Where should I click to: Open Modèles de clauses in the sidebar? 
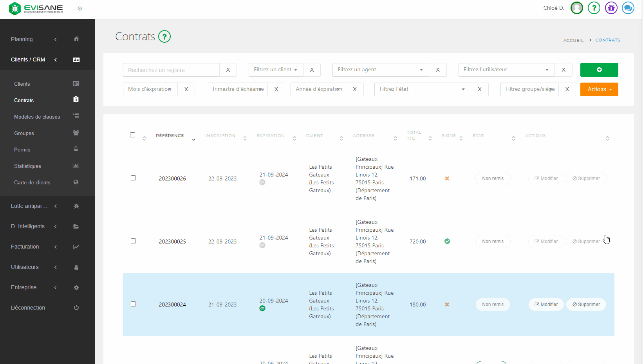37,117
